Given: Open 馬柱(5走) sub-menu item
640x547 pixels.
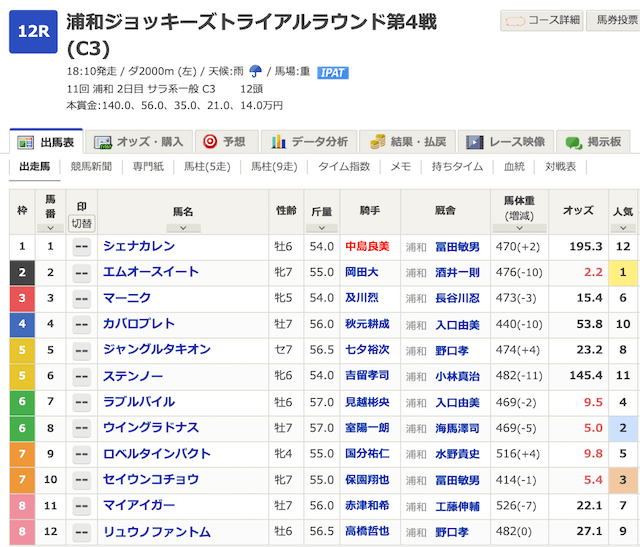Looking at the screenshot, I should [207, 167].
